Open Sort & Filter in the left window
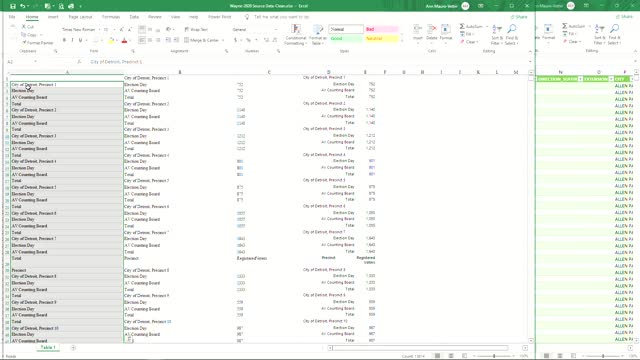The width and height of the screenshot is (640, 360). click(497, 35)
